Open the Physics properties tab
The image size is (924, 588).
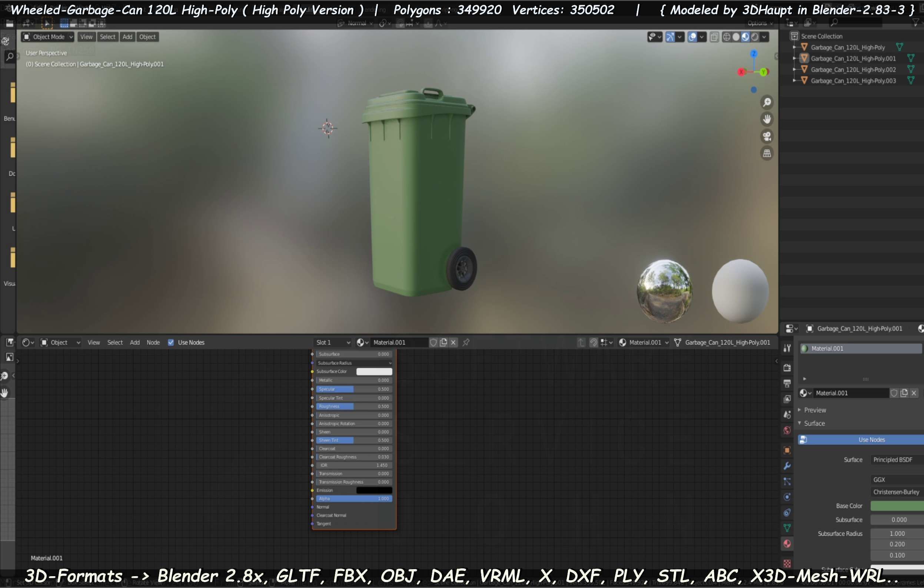coord(787,497)
